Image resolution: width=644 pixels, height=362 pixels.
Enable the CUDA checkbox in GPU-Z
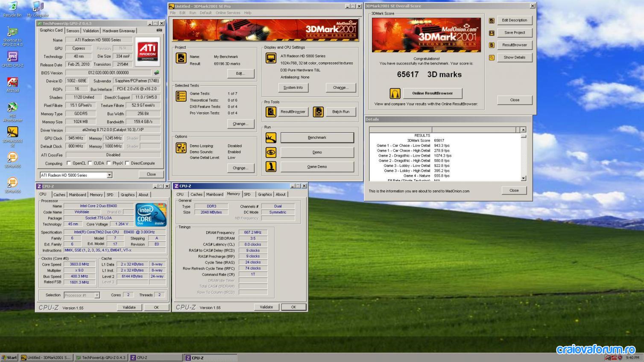(x=90, y=163)
